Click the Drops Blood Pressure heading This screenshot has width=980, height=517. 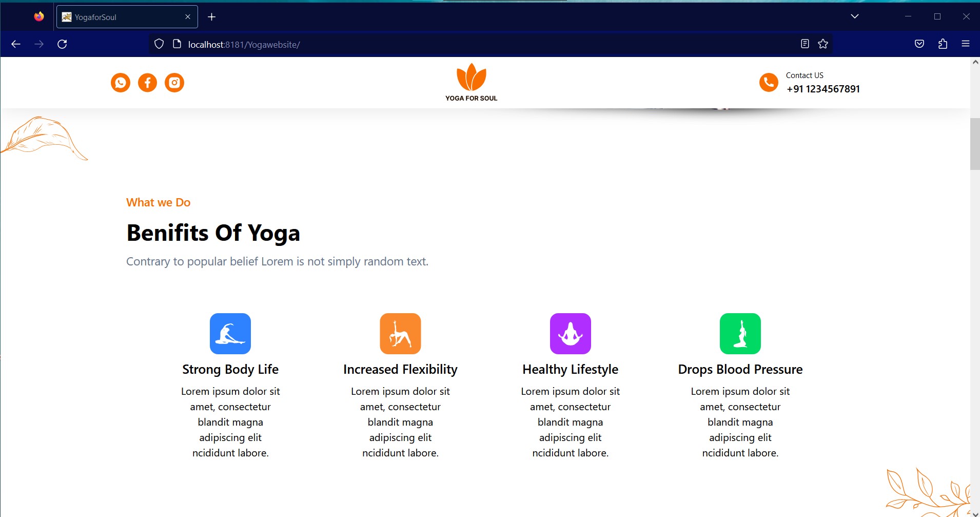pos(740,370)
